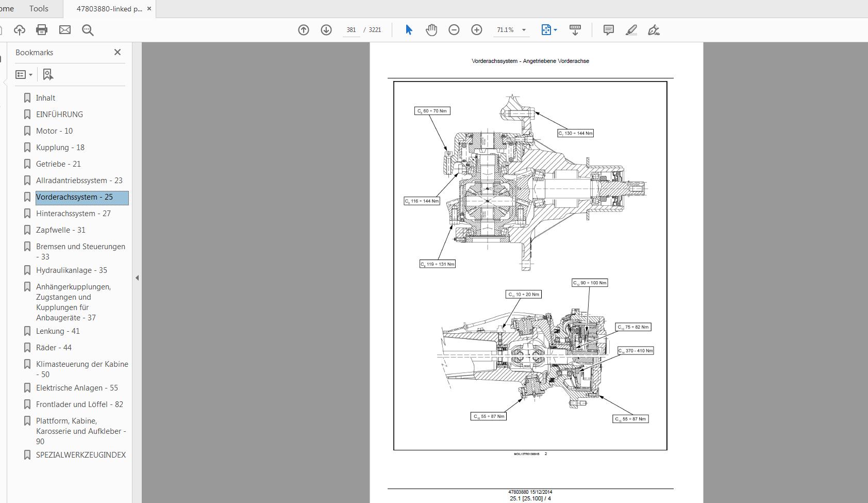
Task: Switch to the Tools tab
Action: click(39, 9)
